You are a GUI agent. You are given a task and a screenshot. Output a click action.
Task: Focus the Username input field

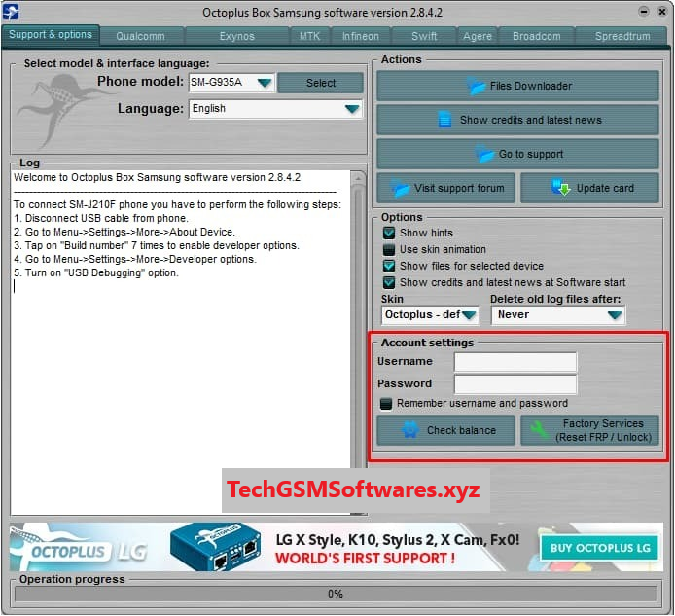pos(515,362)
